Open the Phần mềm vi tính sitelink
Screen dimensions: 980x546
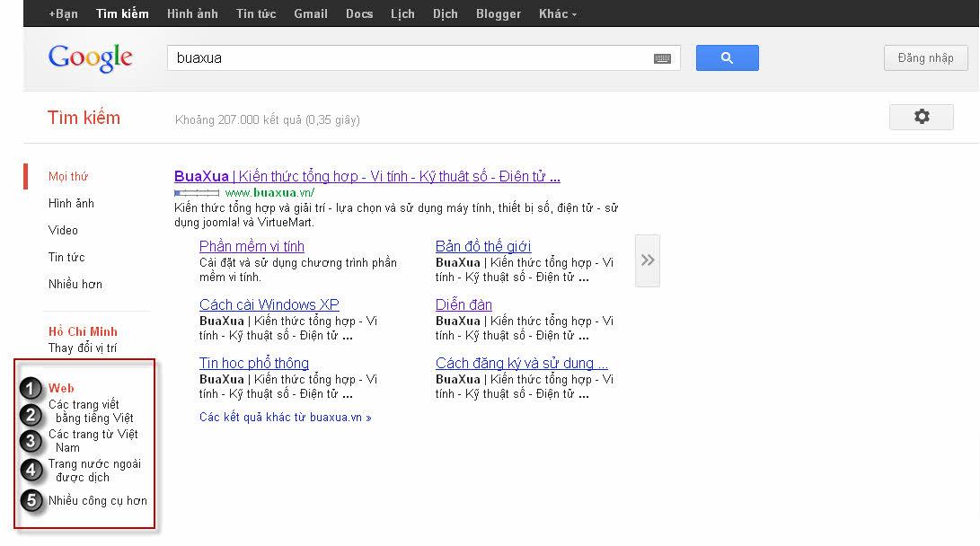[252, 247]
